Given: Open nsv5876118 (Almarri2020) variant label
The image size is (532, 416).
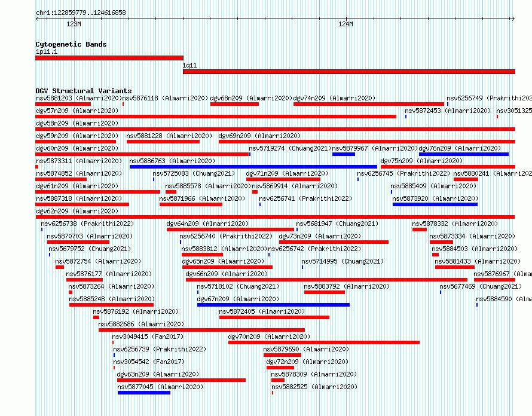Looking at the screenshot, I should pyautogui.click(x=165, y=98).
